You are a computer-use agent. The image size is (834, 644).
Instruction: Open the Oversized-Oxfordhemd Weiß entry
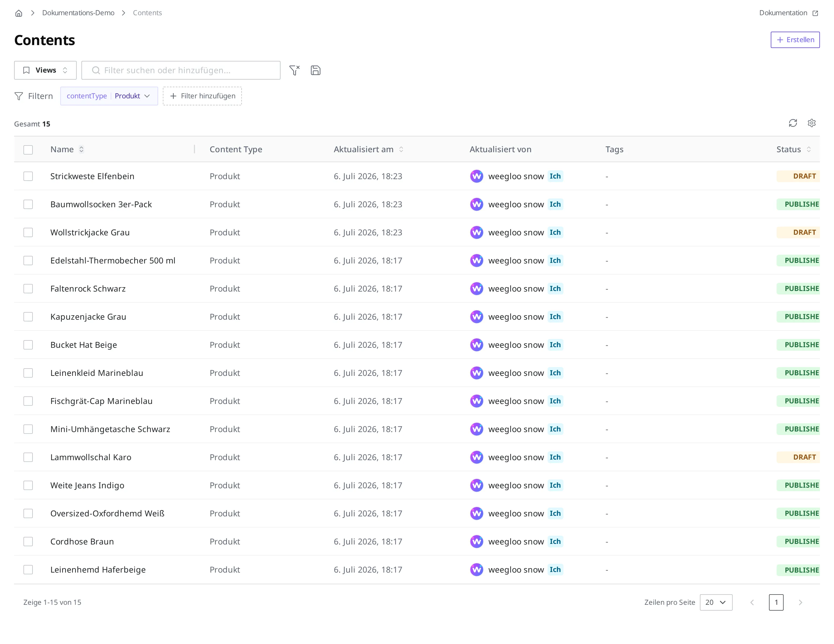coord(107,513)
